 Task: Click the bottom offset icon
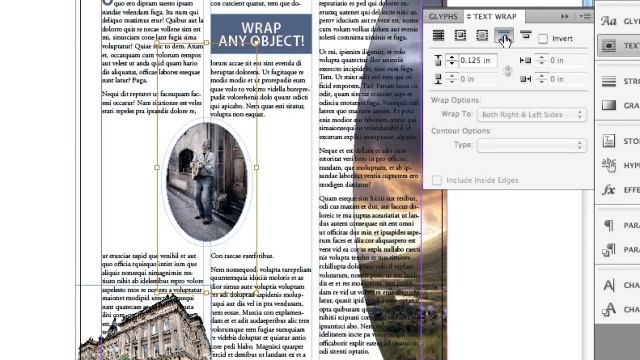tap(438, 79)
